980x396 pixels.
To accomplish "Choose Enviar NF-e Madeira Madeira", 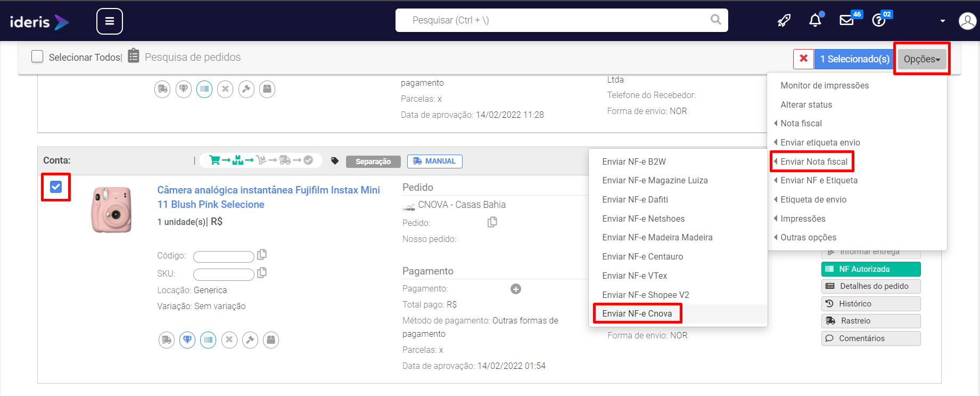I will pyautogui.click(x=657, y=237).
